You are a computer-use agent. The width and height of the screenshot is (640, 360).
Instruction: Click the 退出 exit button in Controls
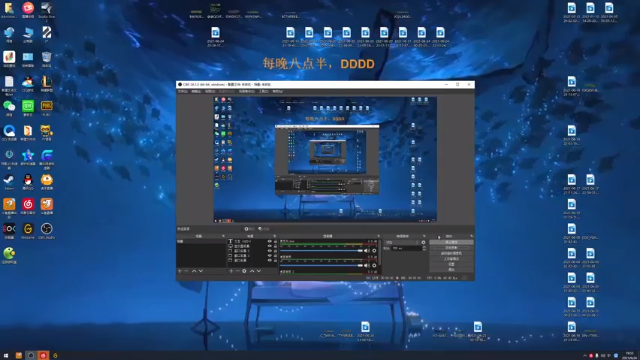pyautogui.click(x=451, y=269)
